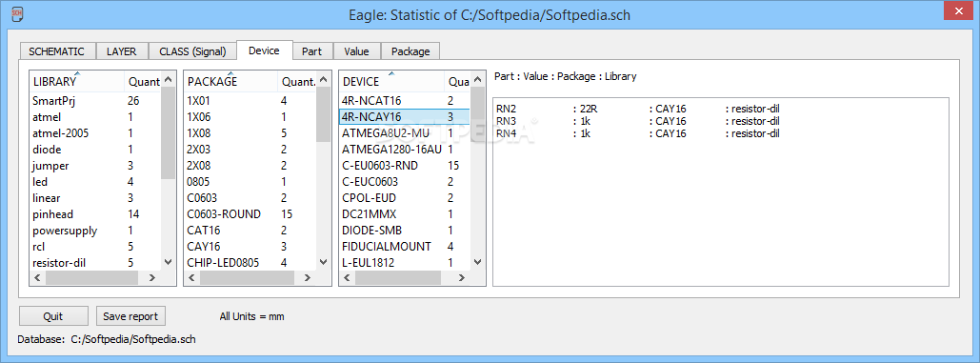Select the FIDUCIALMOUNT device row
The image size is (980, 363).
(x=405, y=247)
